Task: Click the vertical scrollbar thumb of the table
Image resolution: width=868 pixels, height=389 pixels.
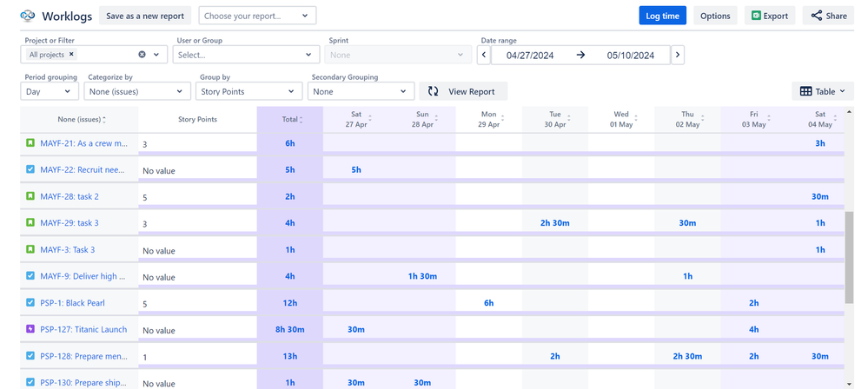Action: pyautogui.click(x=850, y=257)
